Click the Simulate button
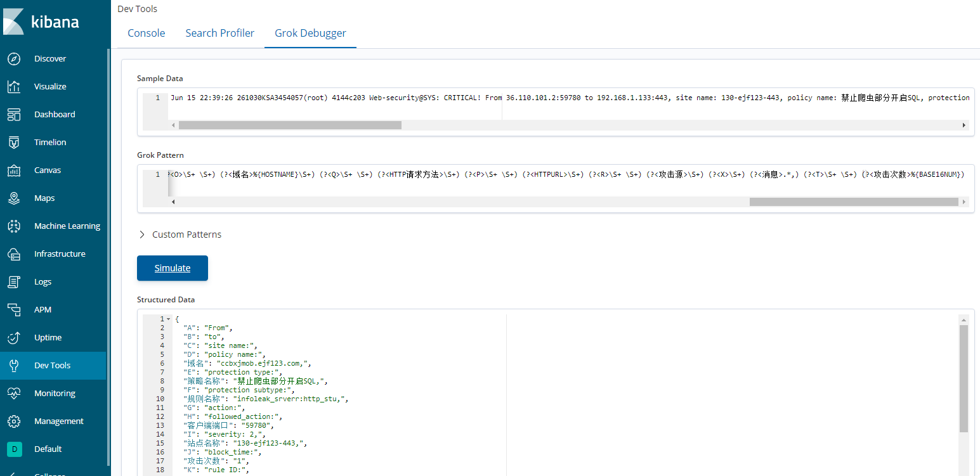Viewport: 980px width, 476px height. tap(173, 268)
